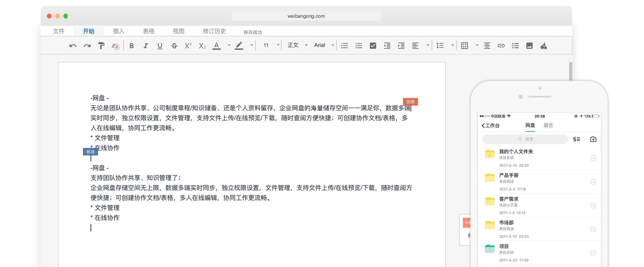
Task: Toggle bold formatting
Action: (131, 46)
